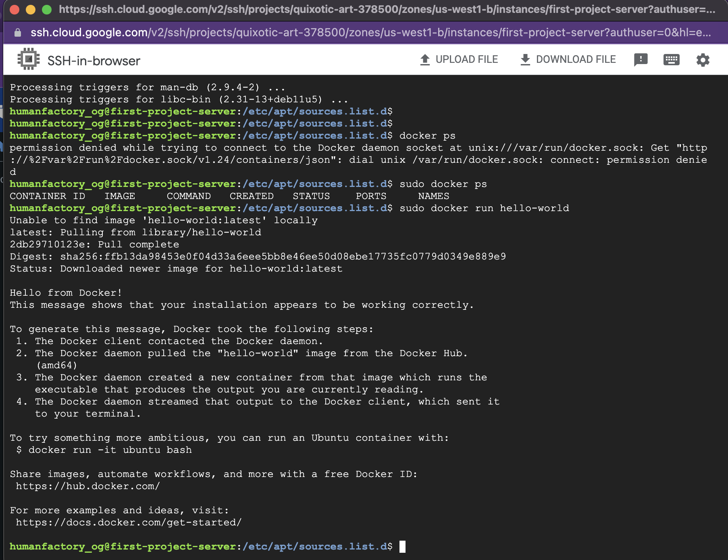This screenshot has width=728, height=560.
Task: Click the window title bar URL text
Action: [387, 9]
